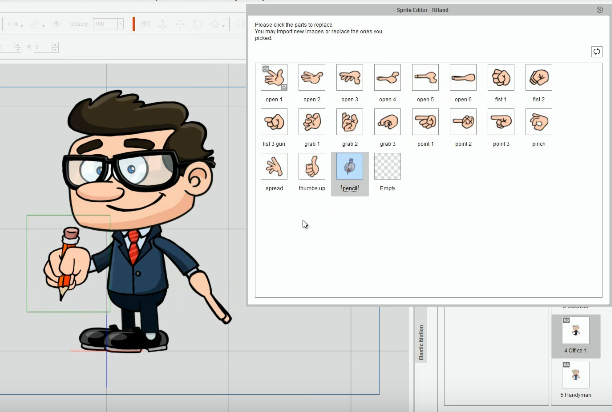Click the replace/refresh icon in Sprite Editor

pos(596,52)
